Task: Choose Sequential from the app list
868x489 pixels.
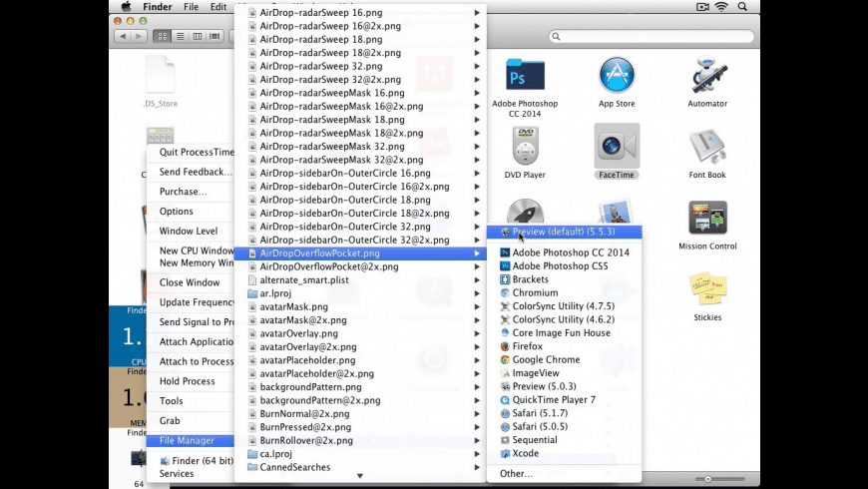Action: (x=564, y=440)
